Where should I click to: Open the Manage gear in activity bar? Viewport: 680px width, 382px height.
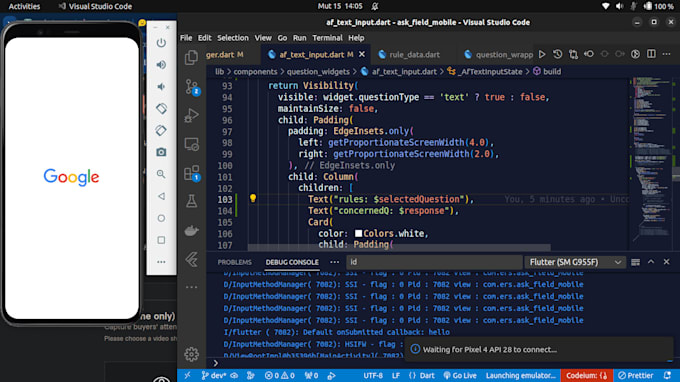pos(191,354)
